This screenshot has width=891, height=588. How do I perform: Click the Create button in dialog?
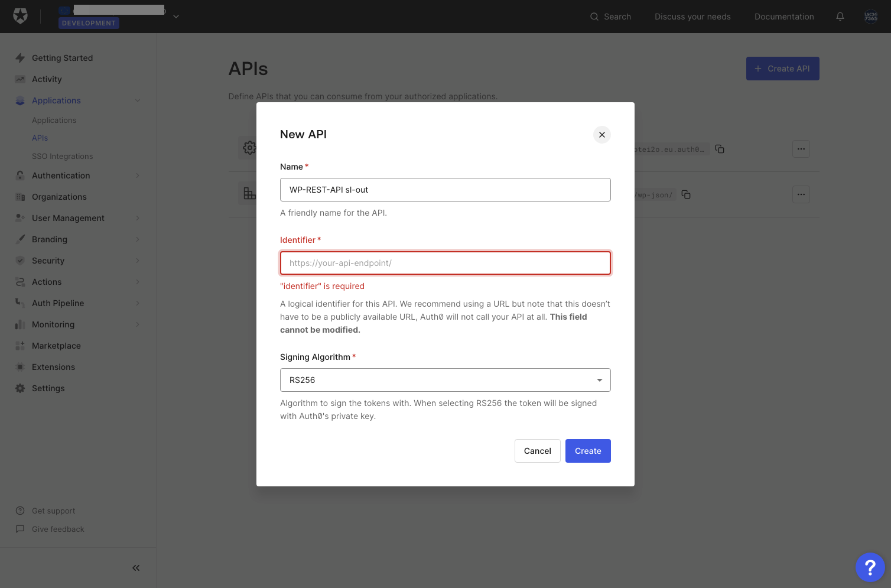(588, 451)
